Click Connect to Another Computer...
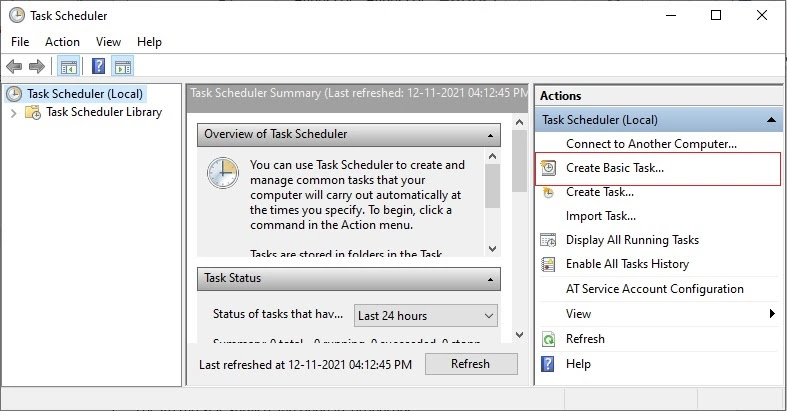The height and width of the screenshot is (411, 787). (x=651, y=144)
